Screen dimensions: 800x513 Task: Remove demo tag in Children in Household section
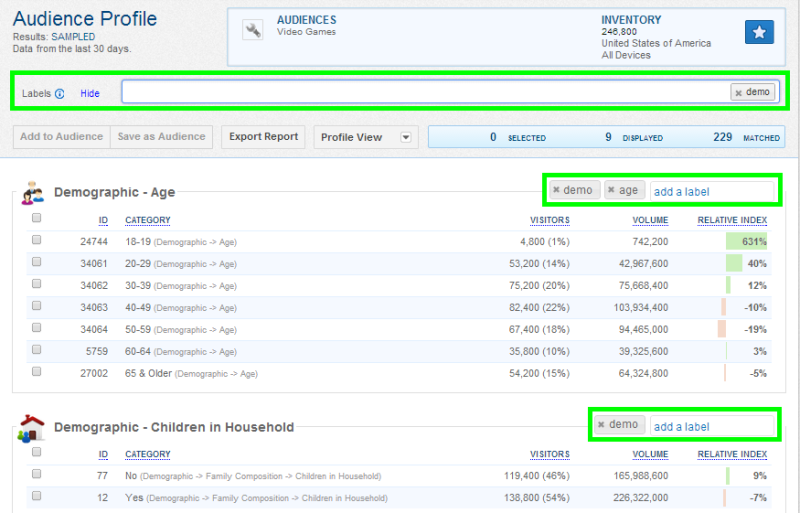tap(601, 425)
